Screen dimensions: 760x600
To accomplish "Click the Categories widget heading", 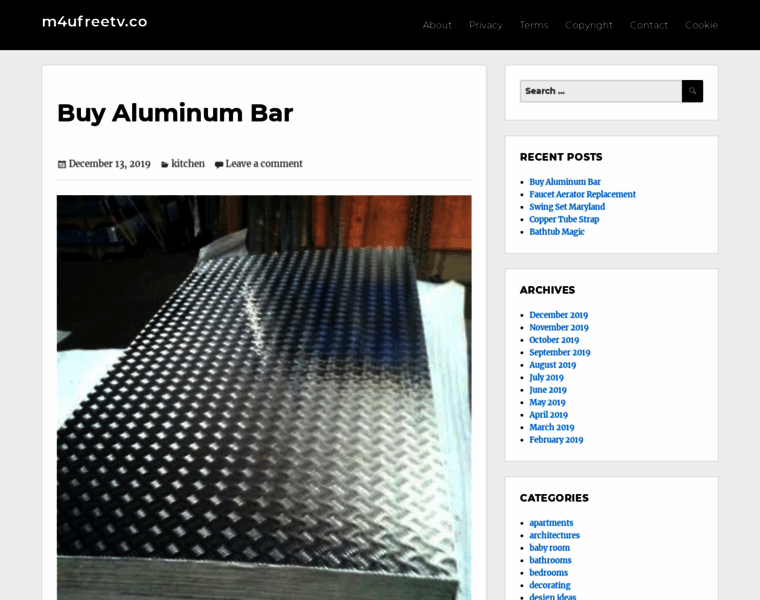I will pos(554,498).
